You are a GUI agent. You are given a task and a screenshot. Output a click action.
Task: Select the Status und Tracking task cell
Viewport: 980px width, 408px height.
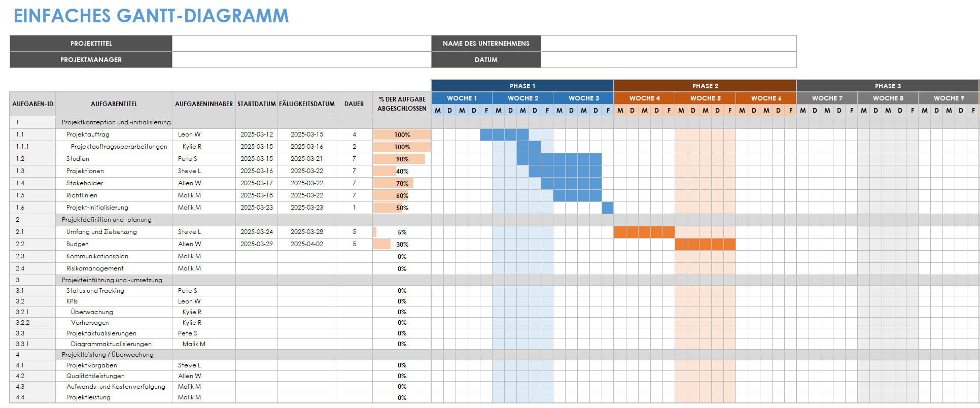(x=114, y=291)
